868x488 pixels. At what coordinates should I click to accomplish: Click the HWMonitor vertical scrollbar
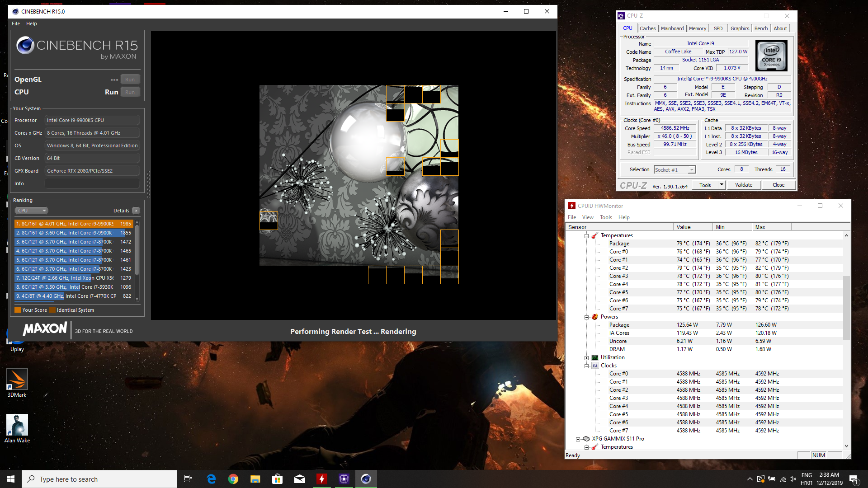[846, 307]
